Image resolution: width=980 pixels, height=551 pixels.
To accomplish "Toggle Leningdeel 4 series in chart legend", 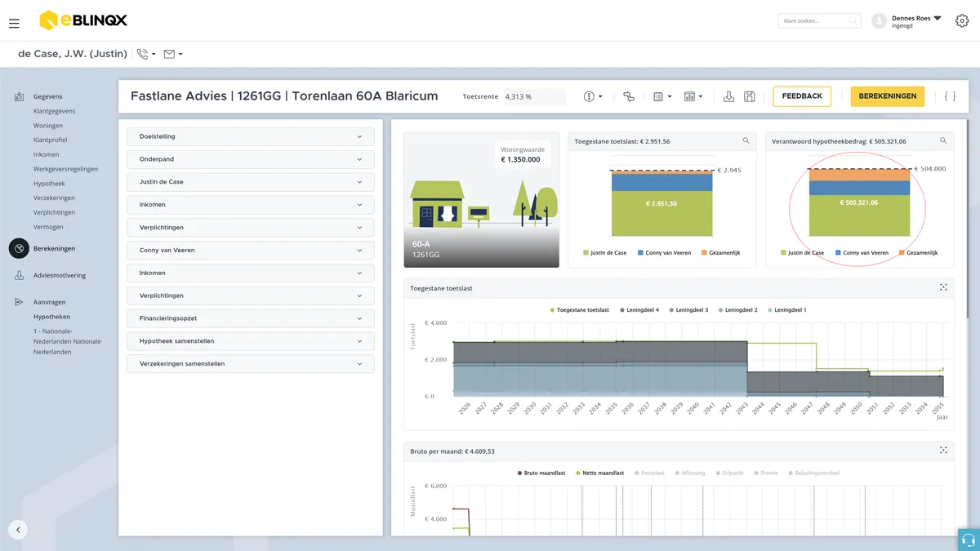I will click(639, 310).
